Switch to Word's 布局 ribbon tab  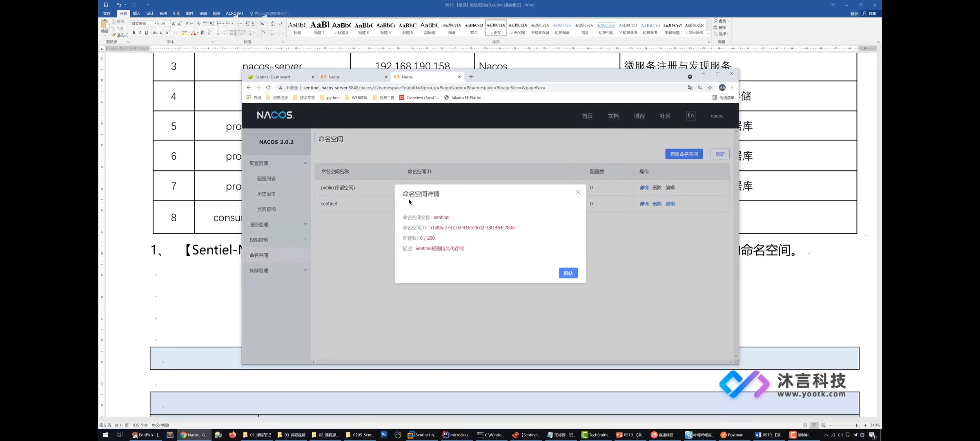pyautogui.click(x=163, y=13)
